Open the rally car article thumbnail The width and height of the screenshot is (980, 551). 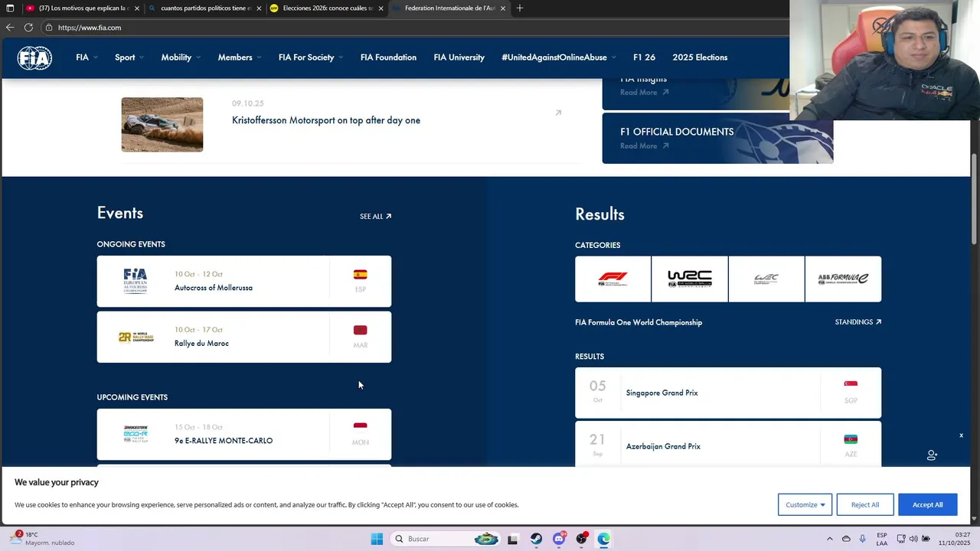tap(162, 125)
